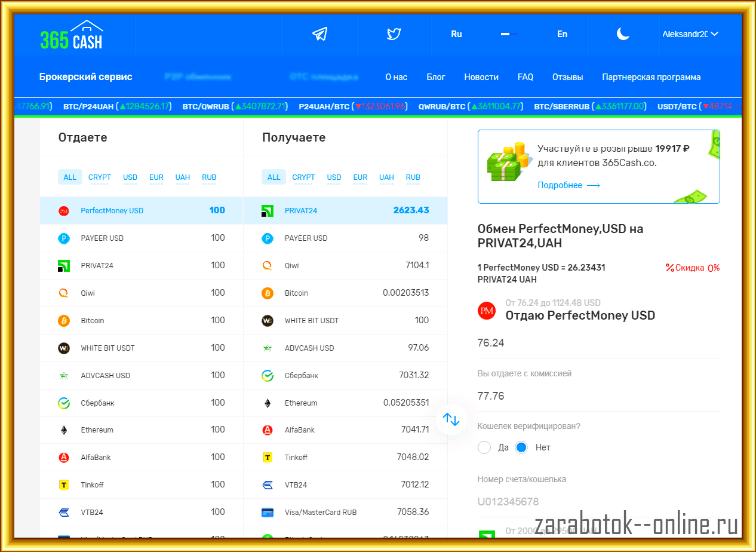Expand the Aleksandr account dropdown
The width and height of the screenshot is (756, 552).
690,34
